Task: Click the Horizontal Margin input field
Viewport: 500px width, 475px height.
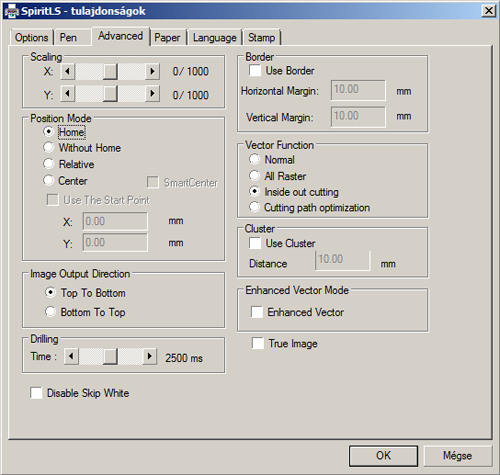Action: tap(358, 90)
